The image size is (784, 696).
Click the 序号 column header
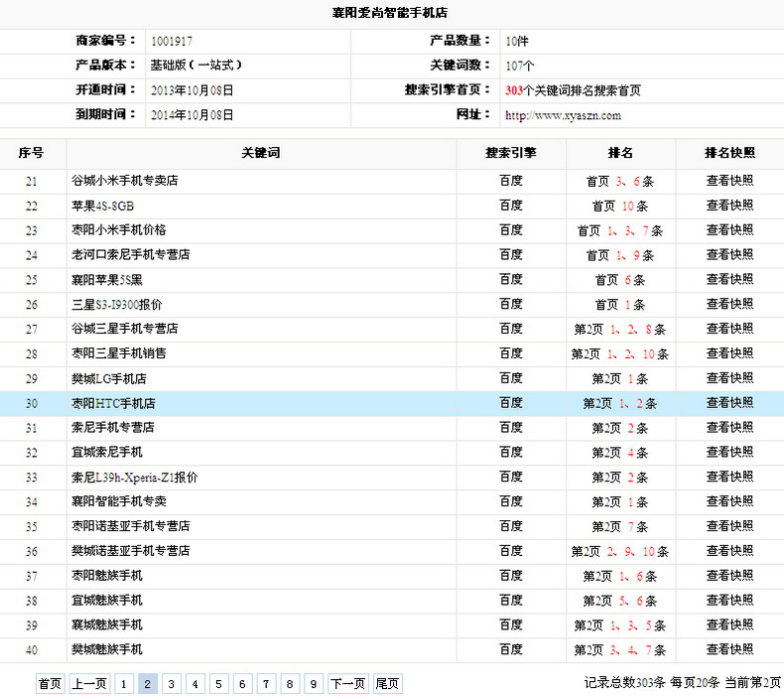click(31, 153)
